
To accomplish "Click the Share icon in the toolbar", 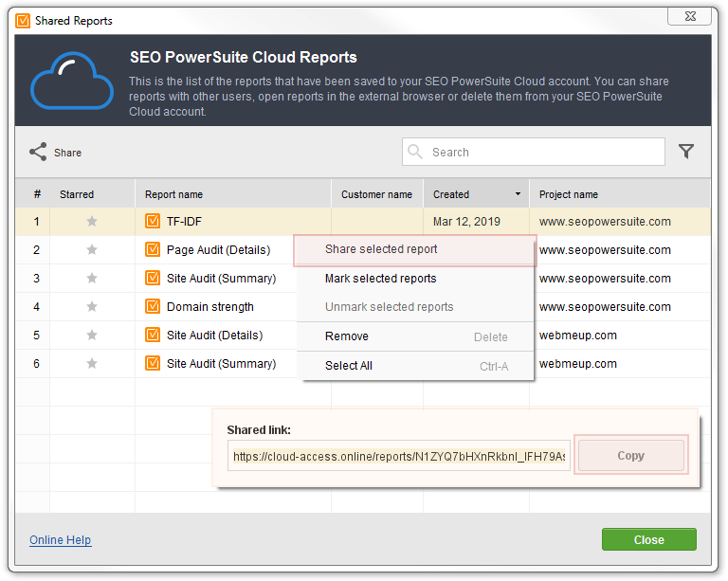I will click(38, 152).
